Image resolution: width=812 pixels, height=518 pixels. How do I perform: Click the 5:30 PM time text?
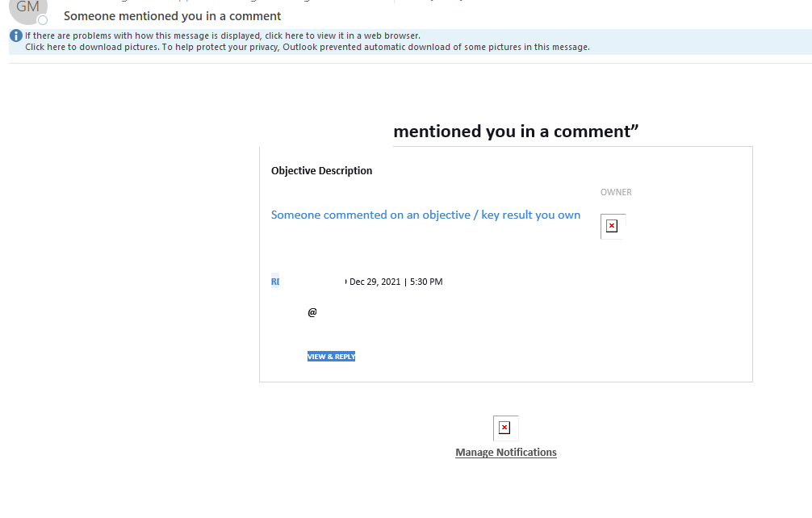[426, 282]
